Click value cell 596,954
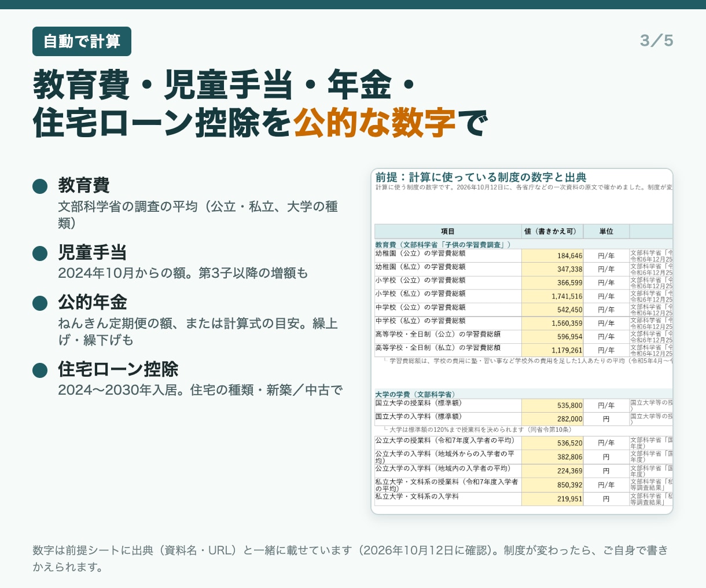The image size is (706, 588). coord(552,337)
